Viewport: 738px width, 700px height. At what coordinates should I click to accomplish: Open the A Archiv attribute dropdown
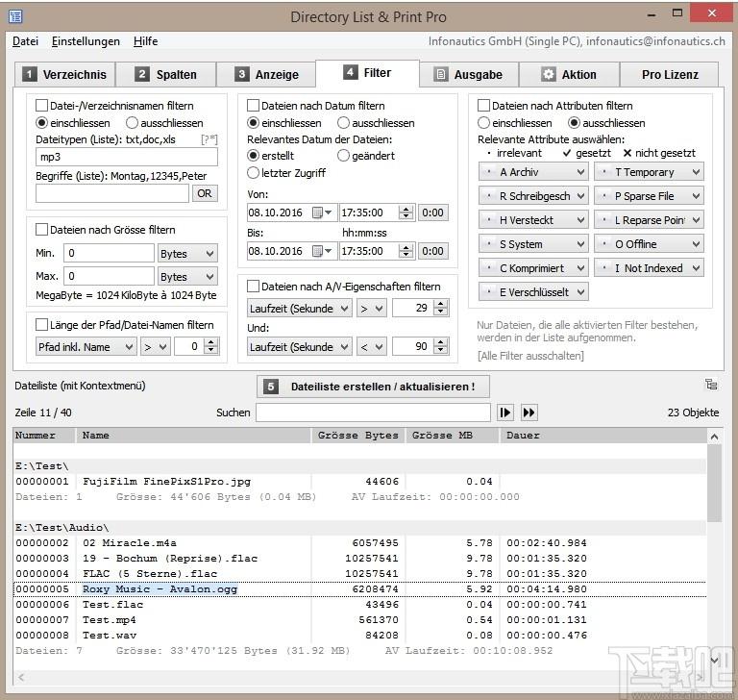tap(533, 172)
